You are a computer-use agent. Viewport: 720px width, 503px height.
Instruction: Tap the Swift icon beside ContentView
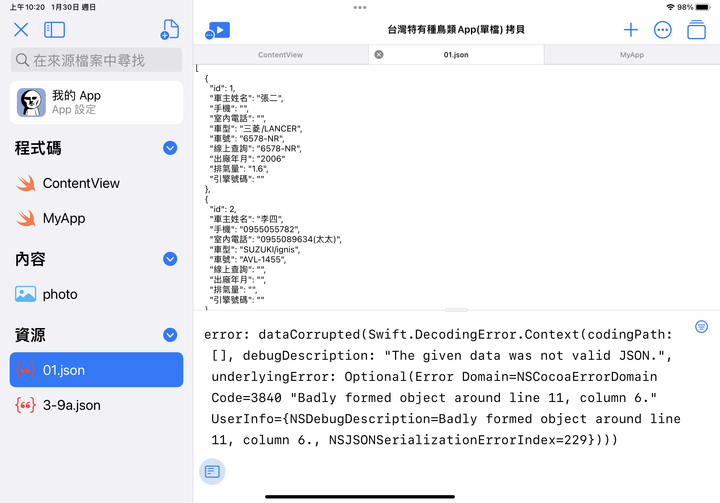26,183
